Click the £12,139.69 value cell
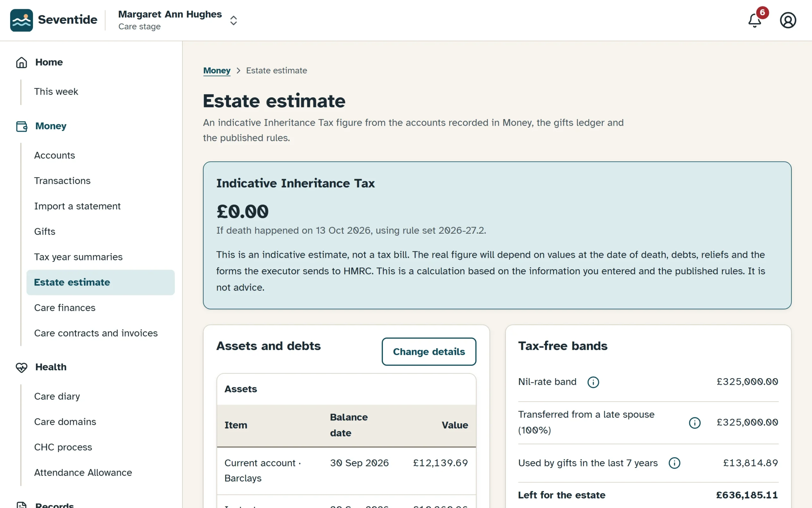This screenshot has width=812, height=508. pyautogui.click(x=440, y=463)
